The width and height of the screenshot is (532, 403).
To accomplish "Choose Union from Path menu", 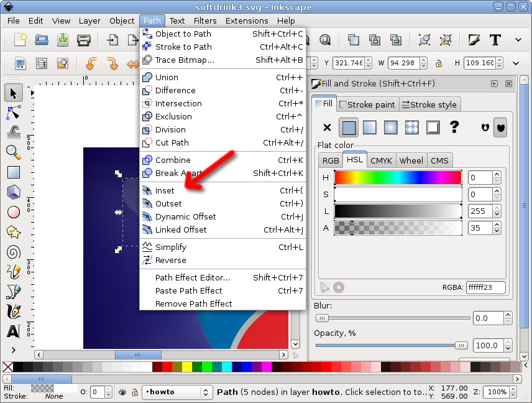I will [x=222, y=77].
